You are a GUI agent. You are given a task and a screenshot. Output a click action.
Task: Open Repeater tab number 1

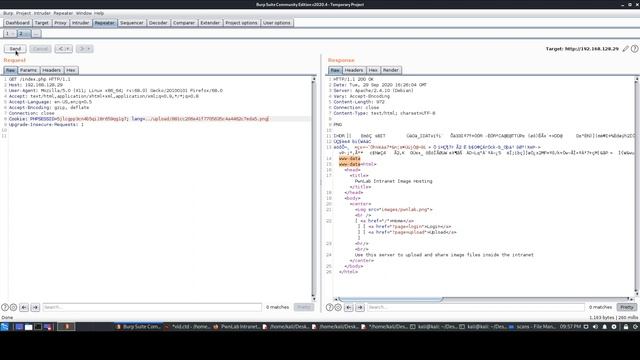(10, 34)
